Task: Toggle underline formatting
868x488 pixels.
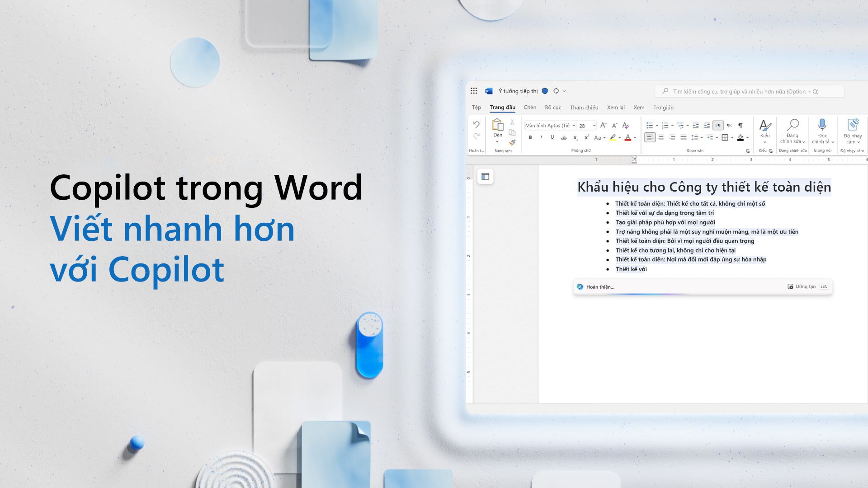Action: 552,137
